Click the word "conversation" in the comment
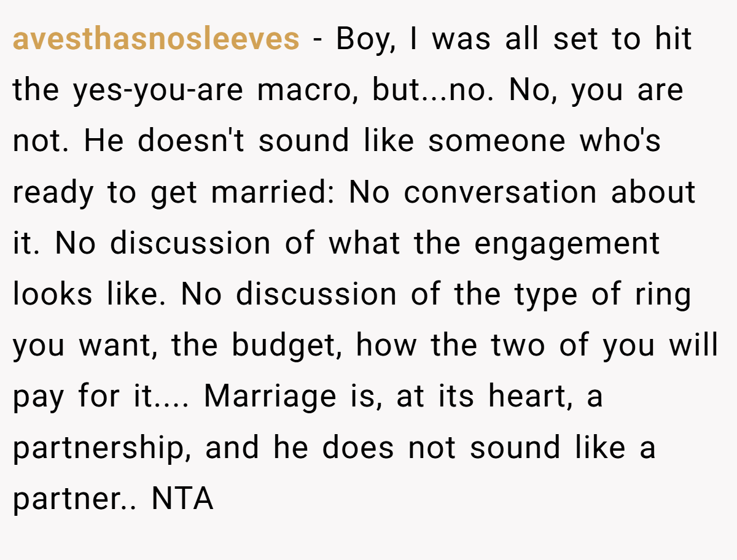 coord(500,192)
